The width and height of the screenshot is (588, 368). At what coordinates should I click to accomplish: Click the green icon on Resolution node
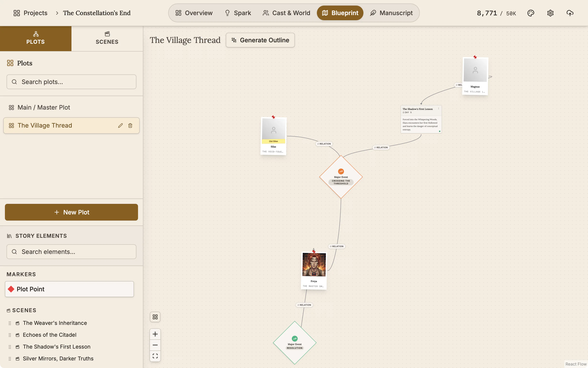[295, 339]
